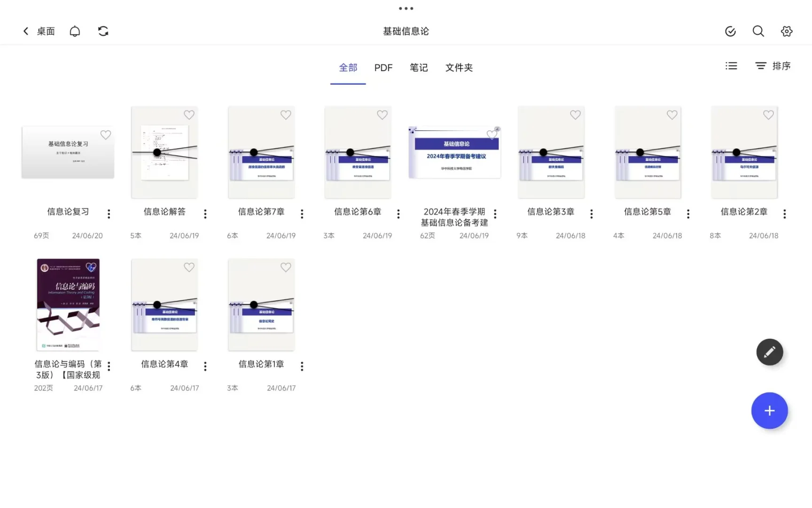
Task: Open the sort options via 排序
Action: point(772,66)
